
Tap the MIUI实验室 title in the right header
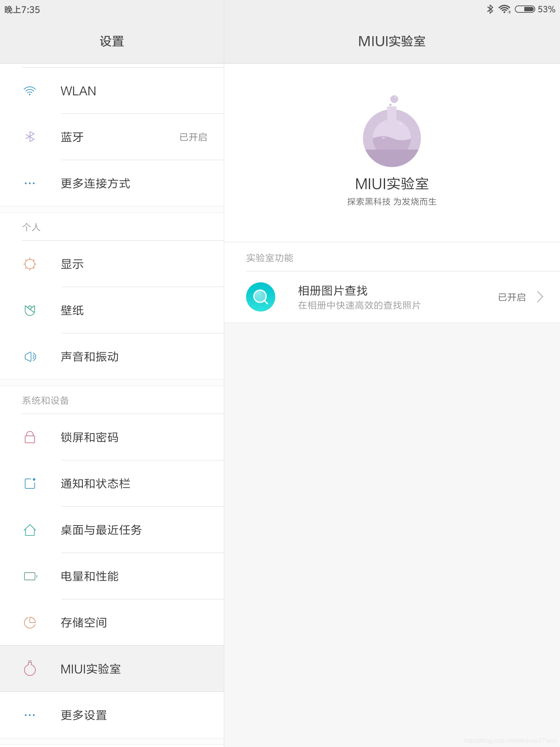point(392,41)
